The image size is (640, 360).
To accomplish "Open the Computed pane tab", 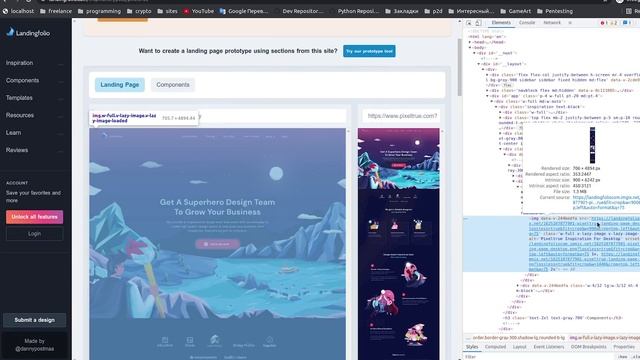I will coord(495,347).
